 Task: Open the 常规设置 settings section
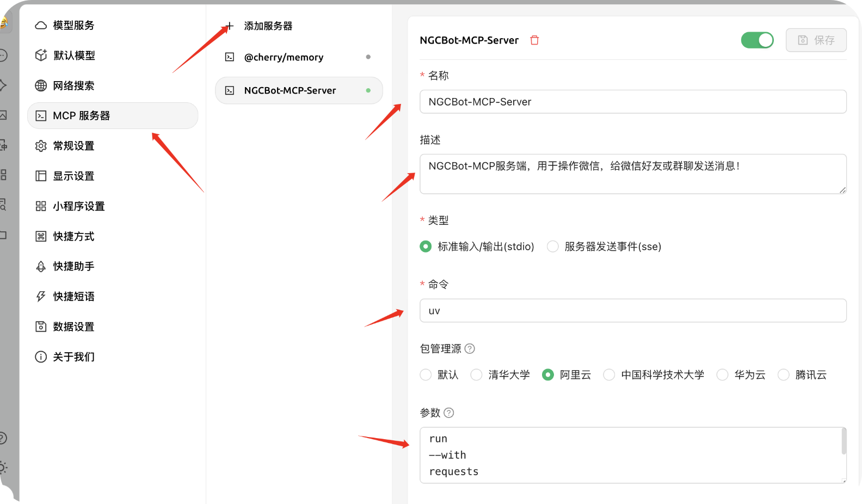point(113,146)
